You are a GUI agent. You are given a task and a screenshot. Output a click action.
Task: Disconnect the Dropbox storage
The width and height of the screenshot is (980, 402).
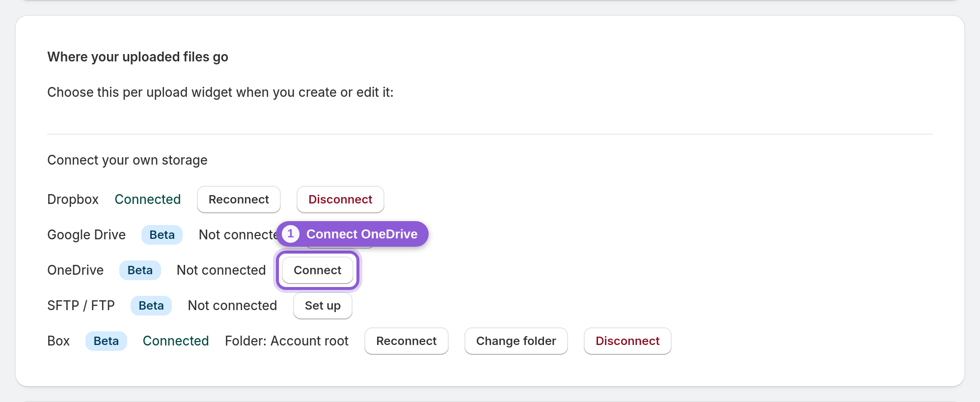340,200
